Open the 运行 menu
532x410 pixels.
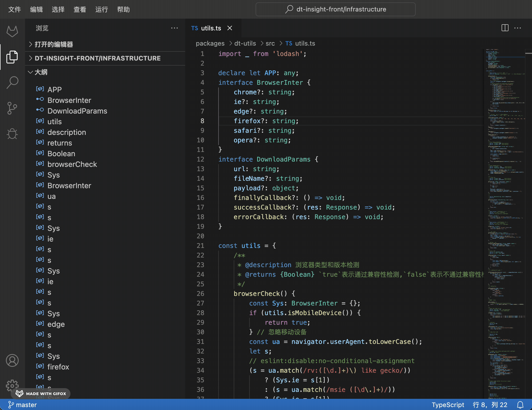101,10
